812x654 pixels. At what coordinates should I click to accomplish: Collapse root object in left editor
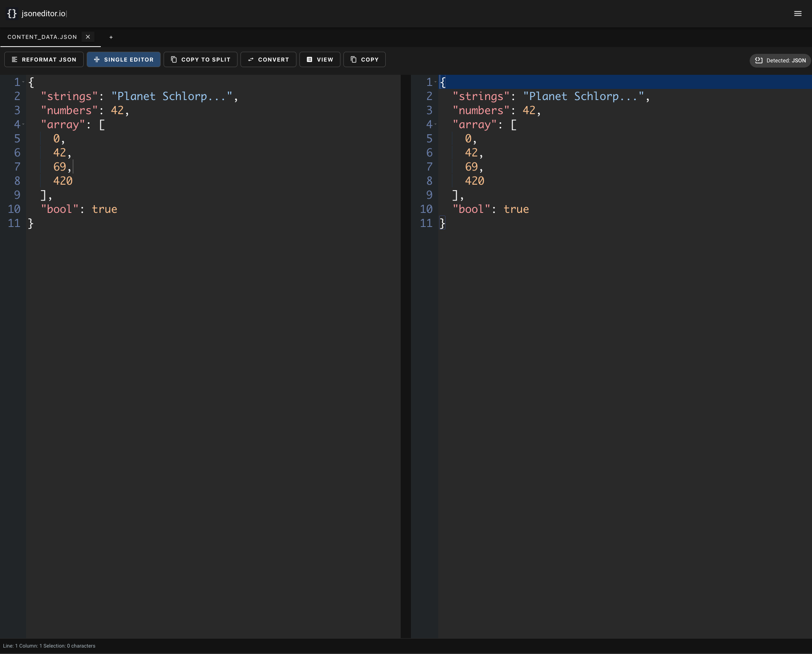point(23,82)
